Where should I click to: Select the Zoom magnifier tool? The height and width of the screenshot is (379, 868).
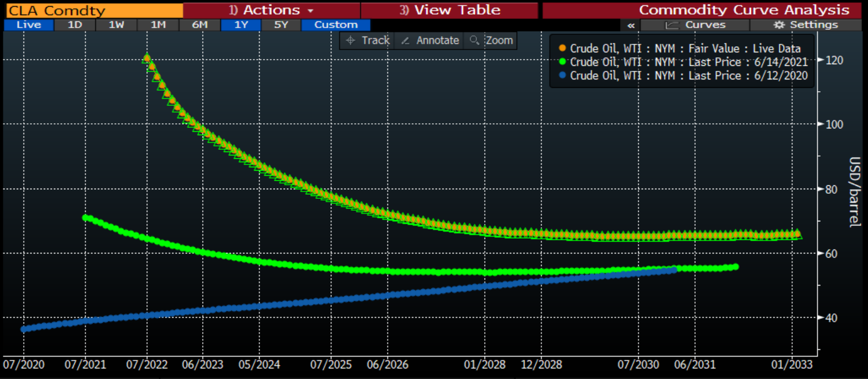pos(474,41)
